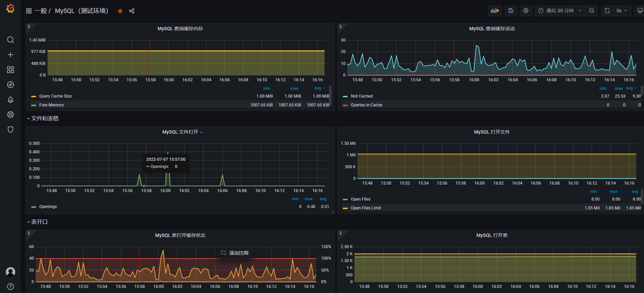Open the 最后 30 分钟 time range picker
This screenshot has width=644, height=293.
[x=560, y=11]
